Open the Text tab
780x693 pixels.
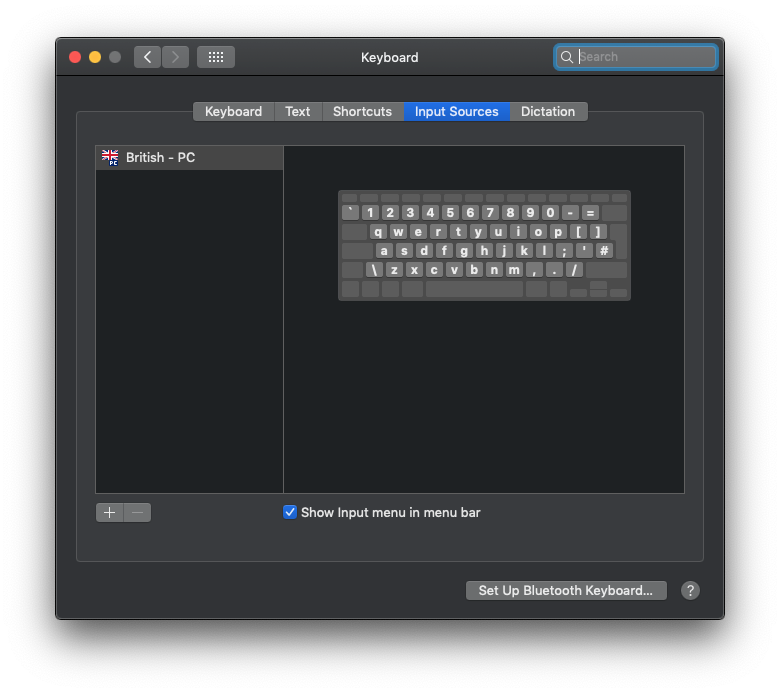tap(298, 111)
